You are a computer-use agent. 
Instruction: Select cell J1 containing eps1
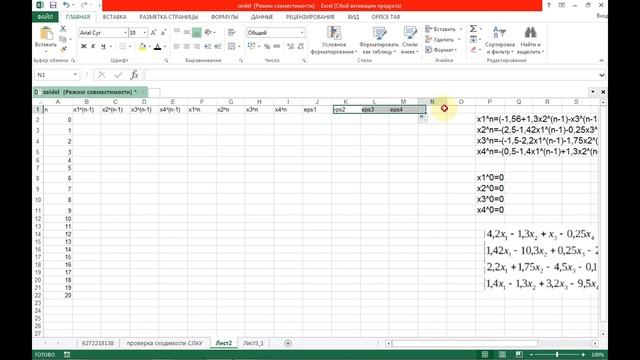[317, 109]
